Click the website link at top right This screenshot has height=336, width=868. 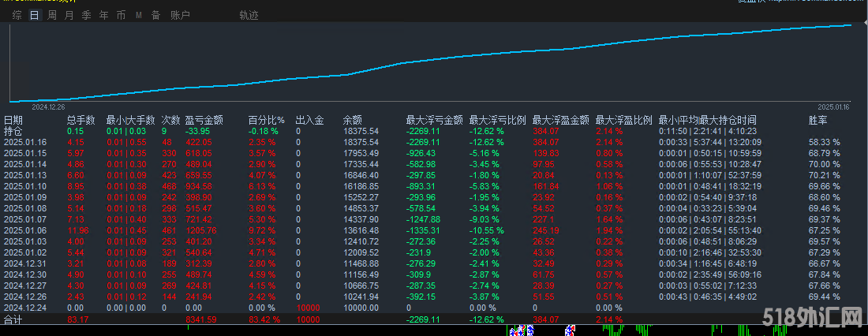pos(813,2)
